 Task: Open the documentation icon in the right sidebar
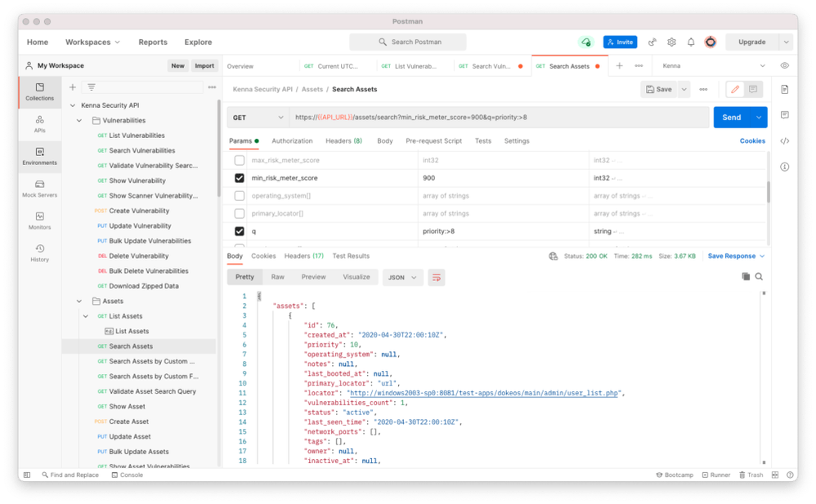[785, 90]
